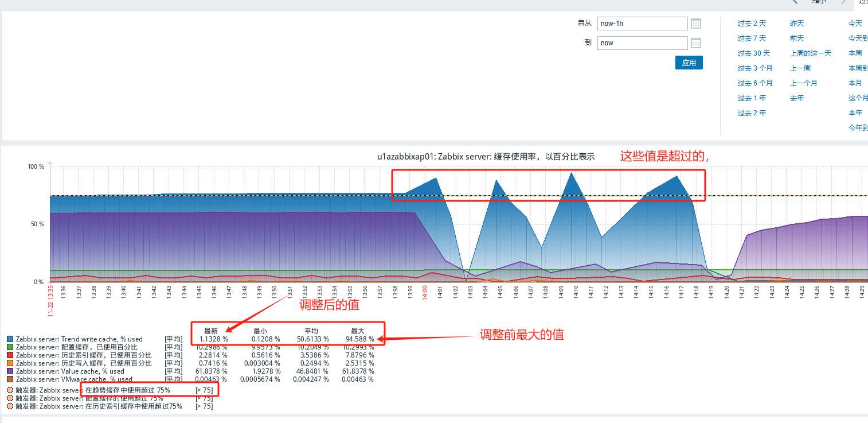
Task: Open the calendar picker beside the 自从 field
Action: click(696, 24)
